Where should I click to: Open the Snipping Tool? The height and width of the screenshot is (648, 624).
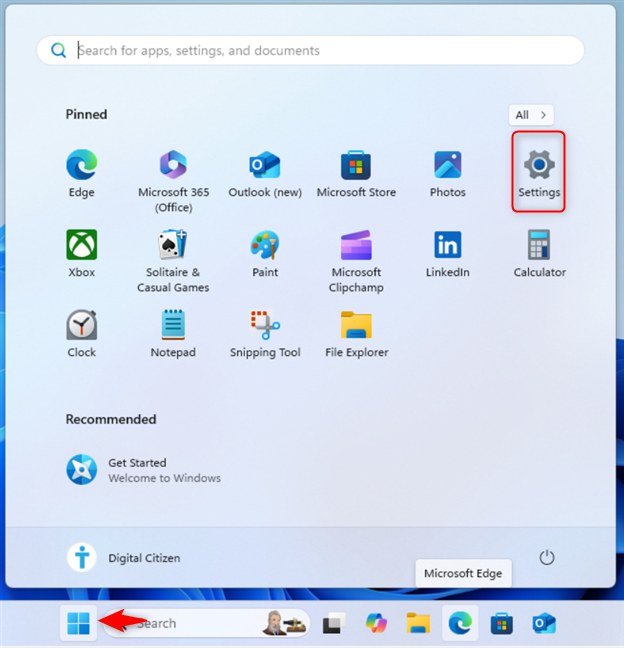click(x=265, y=334)
